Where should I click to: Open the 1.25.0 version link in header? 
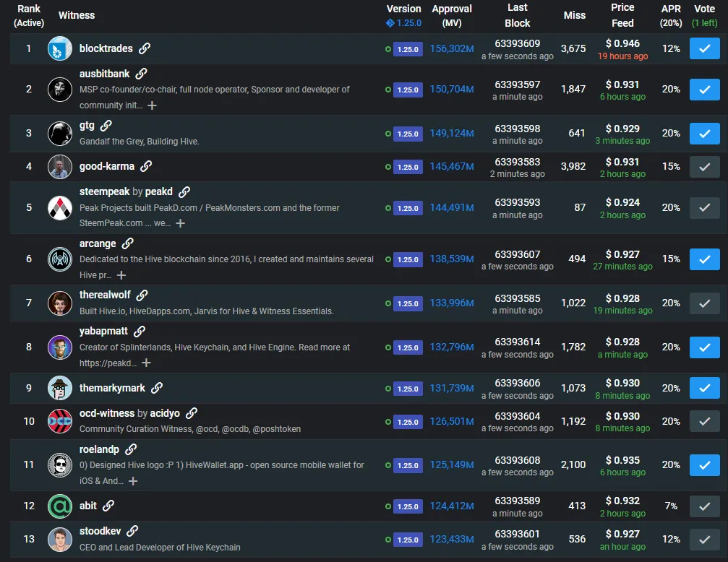click(404, 23)
